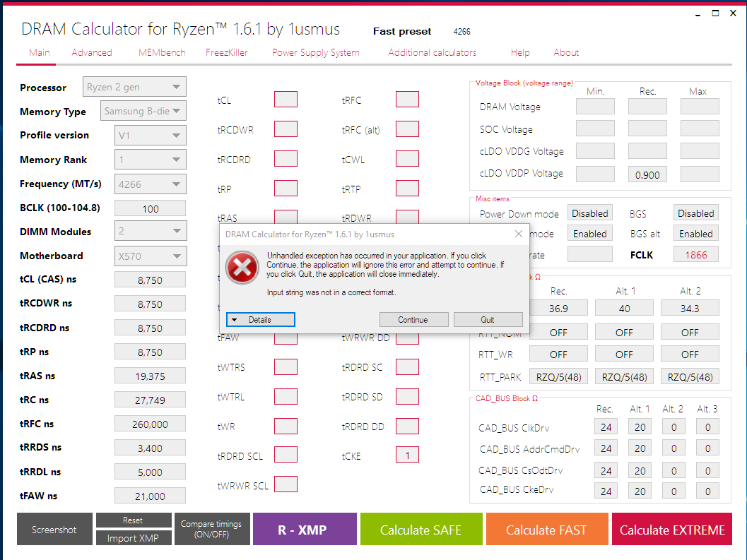The height and width of the screenshot is (560, 747).
Task: Click the tRAS ns value field
Action: (x=150, y=376)
